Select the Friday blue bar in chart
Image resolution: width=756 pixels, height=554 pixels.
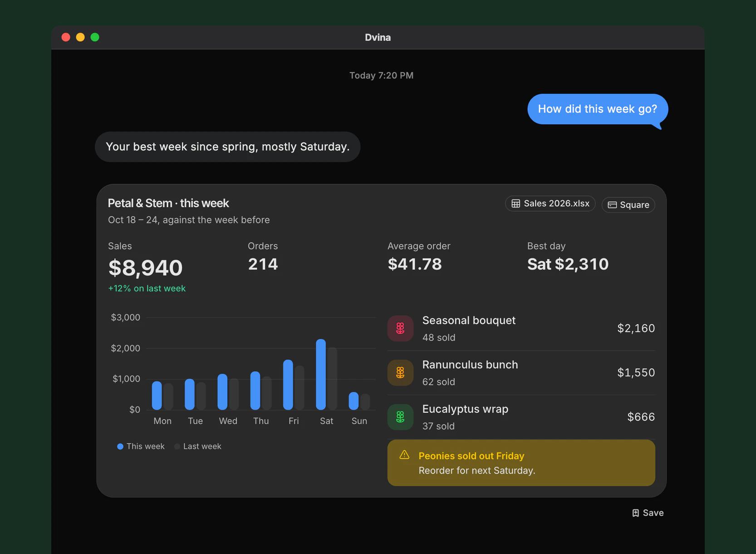pos(288,385)
